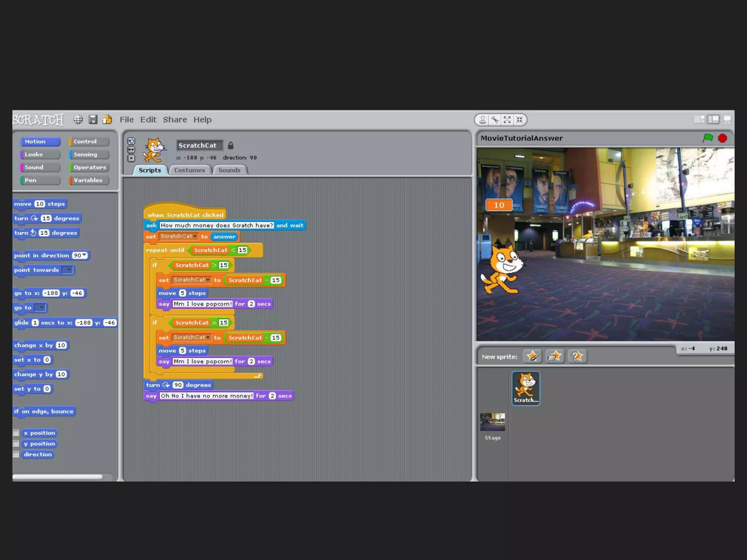747x560 pixels.
Task: Set rotation style to don't rotate
Action: [131, 158]
